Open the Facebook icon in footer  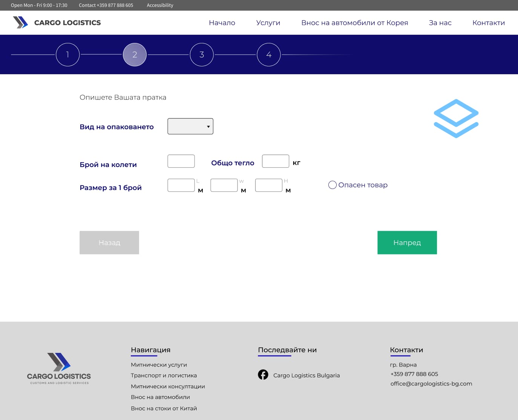point(263,374)
